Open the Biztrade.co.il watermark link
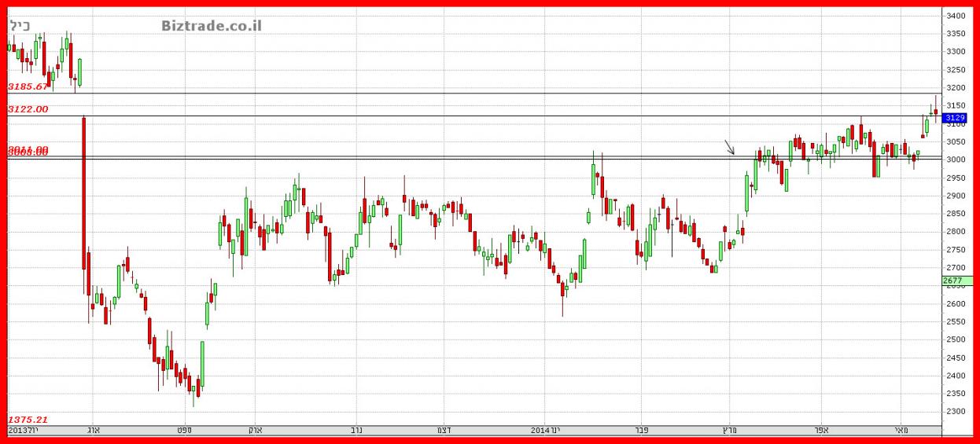Image resolution: width=980 pixels, height=444 pixels. pos(212,26)
